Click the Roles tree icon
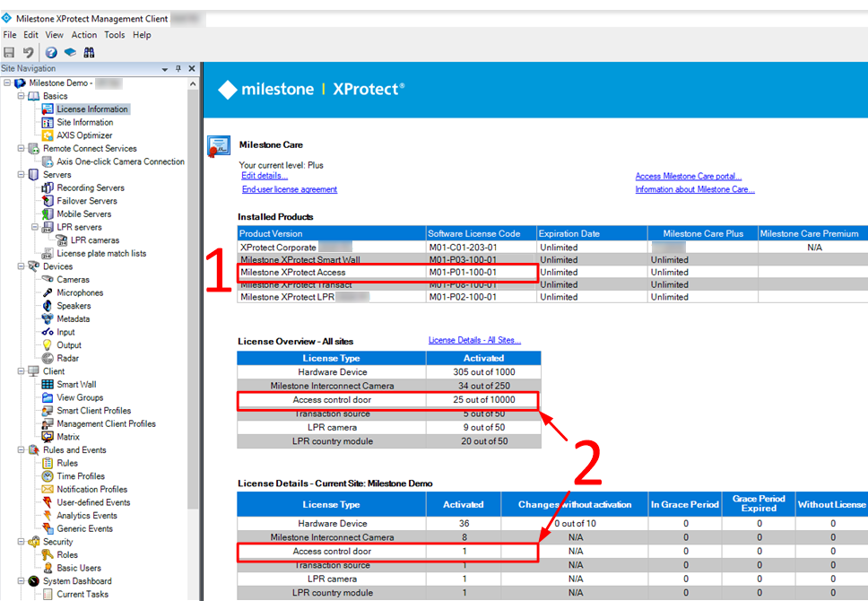This screenshot has height=601, width=868. [48, 555]
